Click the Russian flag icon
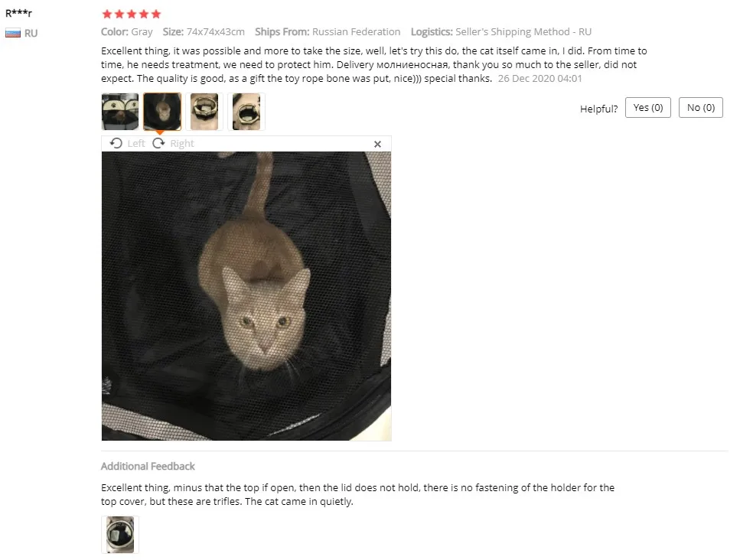This screenshot has height=560, width=740. (x=13, y=33)
